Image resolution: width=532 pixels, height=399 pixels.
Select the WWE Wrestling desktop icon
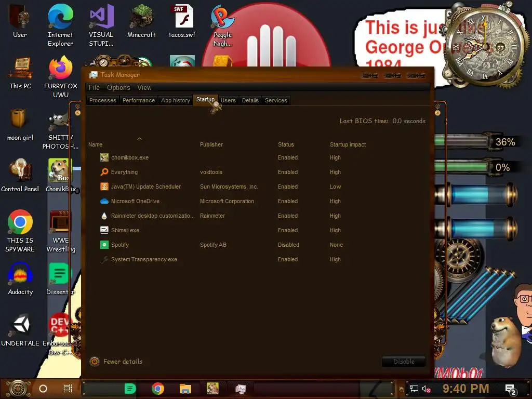60,222
